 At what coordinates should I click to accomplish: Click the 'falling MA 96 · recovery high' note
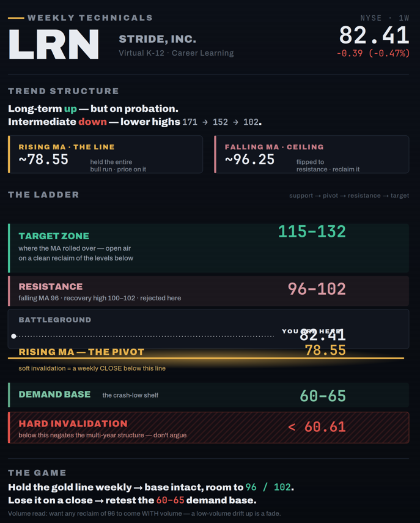[x=100, y=298]
